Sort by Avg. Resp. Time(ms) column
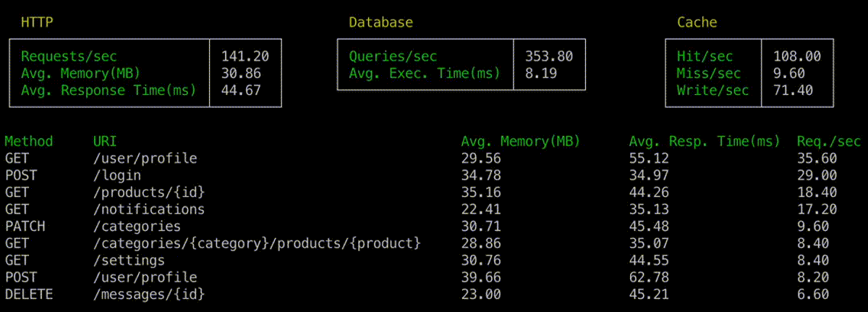The height and width of the screenshot is (312, 868). tap(705, 141)
